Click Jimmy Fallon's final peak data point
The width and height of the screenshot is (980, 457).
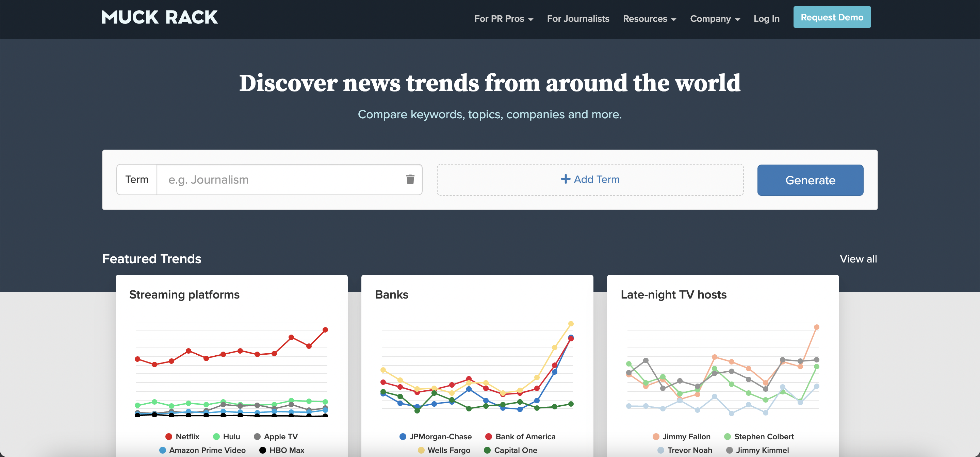(x=816, y=327)
